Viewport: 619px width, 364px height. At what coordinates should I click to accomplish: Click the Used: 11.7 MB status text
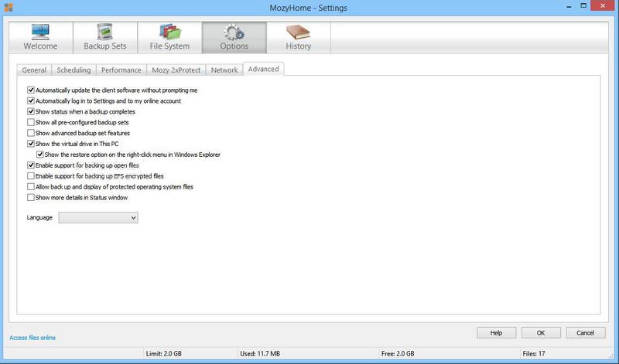(260, 354)
